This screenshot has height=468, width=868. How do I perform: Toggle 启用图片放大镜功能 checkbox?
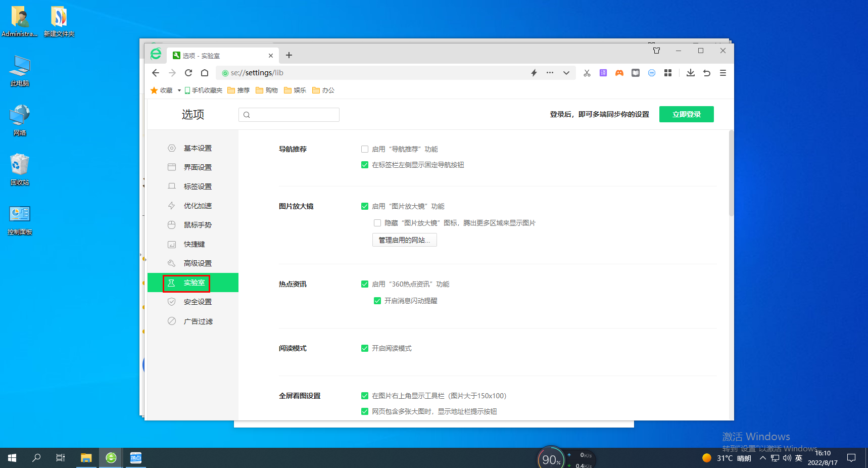(x=365, y=206)
